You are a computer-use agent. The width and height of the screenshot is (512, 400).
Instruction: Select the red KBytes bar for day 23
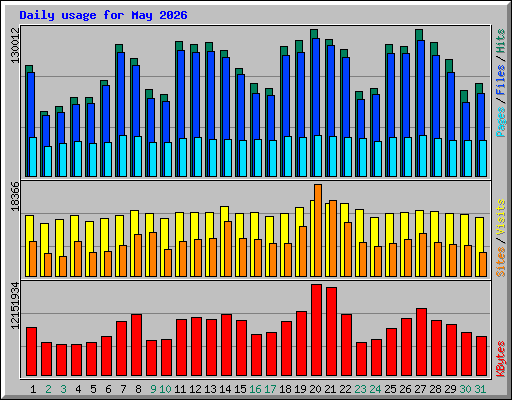point(361,359)
